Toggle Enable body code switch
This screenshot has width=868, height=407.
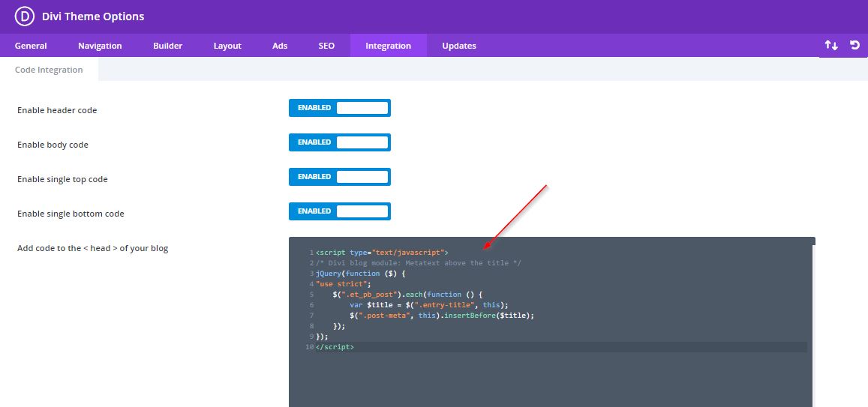click(x=339, y=142)
